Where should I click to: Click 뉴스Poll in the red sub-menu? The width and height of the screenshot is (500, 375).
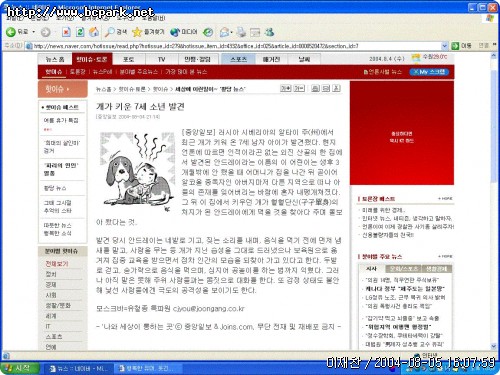pos(102,72)
